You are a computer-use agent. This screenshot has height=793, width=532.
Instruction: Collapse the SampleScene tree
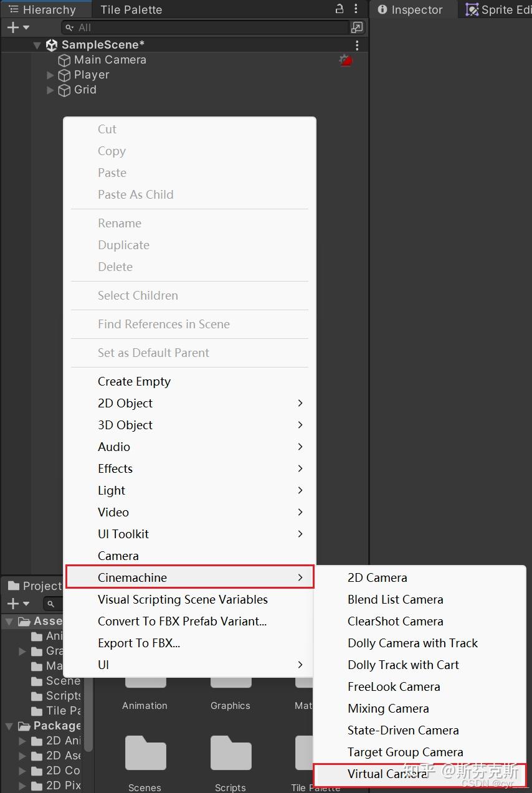tap(37, 45)
